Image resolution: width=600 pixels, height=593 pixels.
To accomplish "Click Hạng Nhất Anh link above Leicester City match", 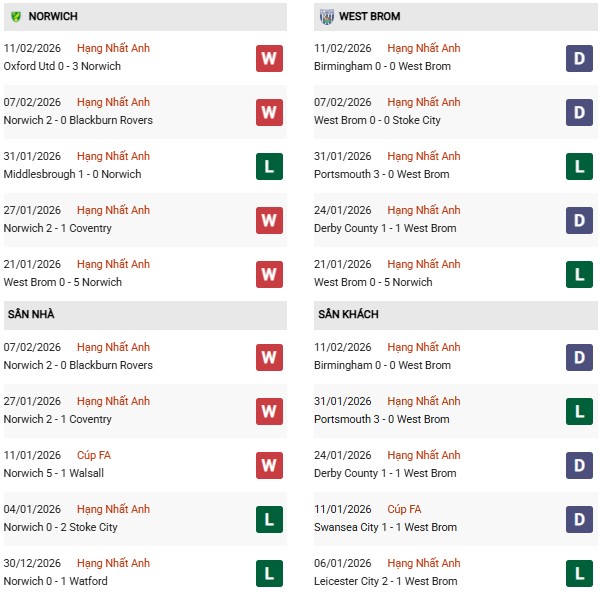I will coord(424,563).
